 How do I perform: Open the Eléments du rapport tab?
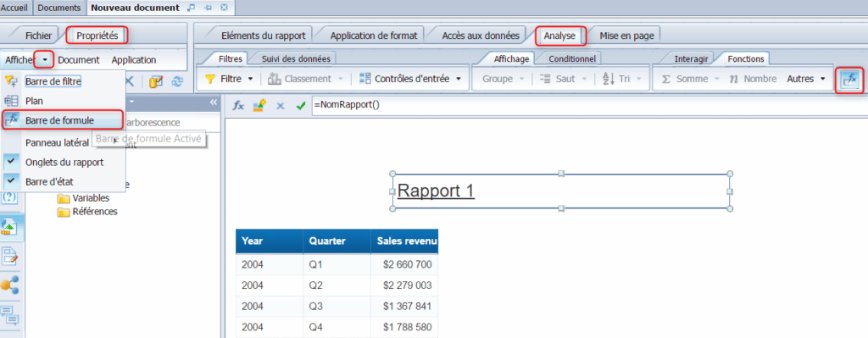click(263, 36)
